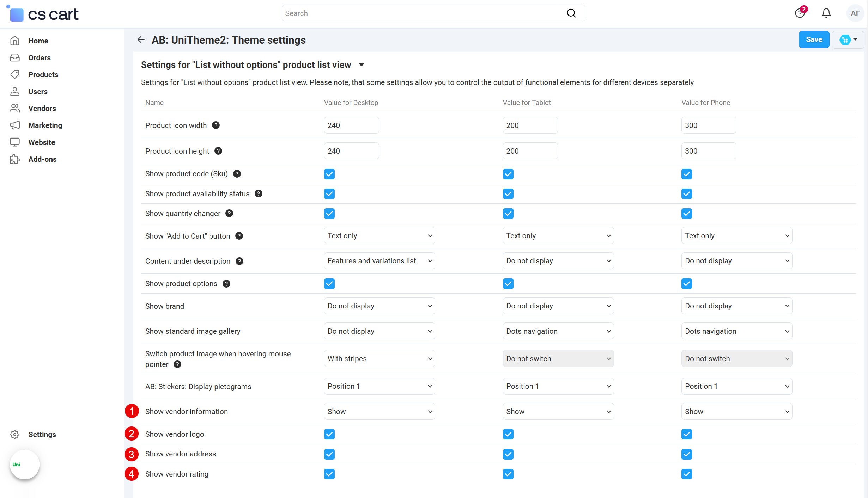The width and height of the screenshot is (868, 498).
Task: Select the Products sidebar icon
Action: pyautogui.click(x=15, y=74)
